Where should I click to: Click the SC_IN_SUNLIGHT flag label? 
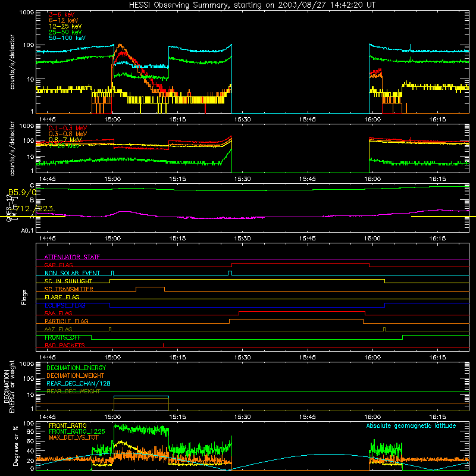point(68,281)
